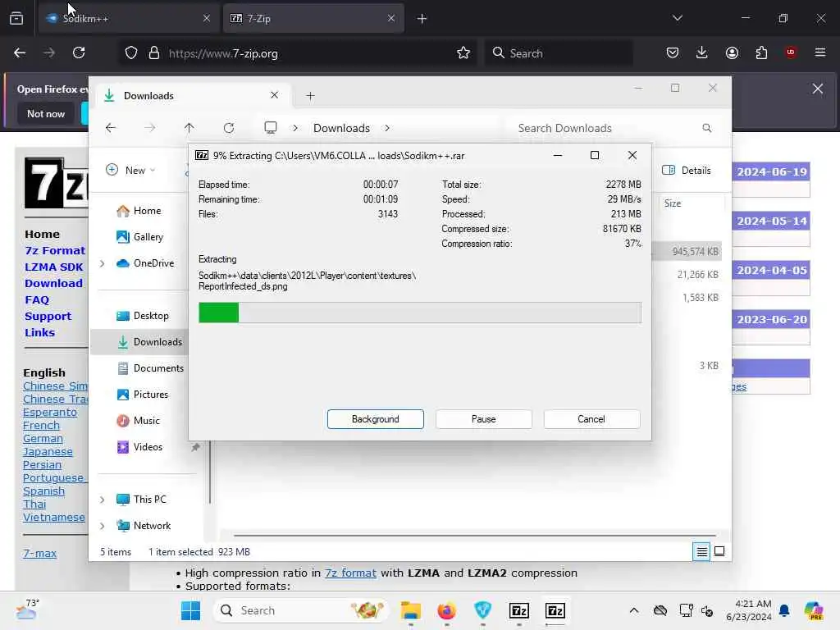The height and width of the screenshot is (630, 840).
Task: Open Firefox account icon
Action: pyautogui.click(x=732, y=52)
